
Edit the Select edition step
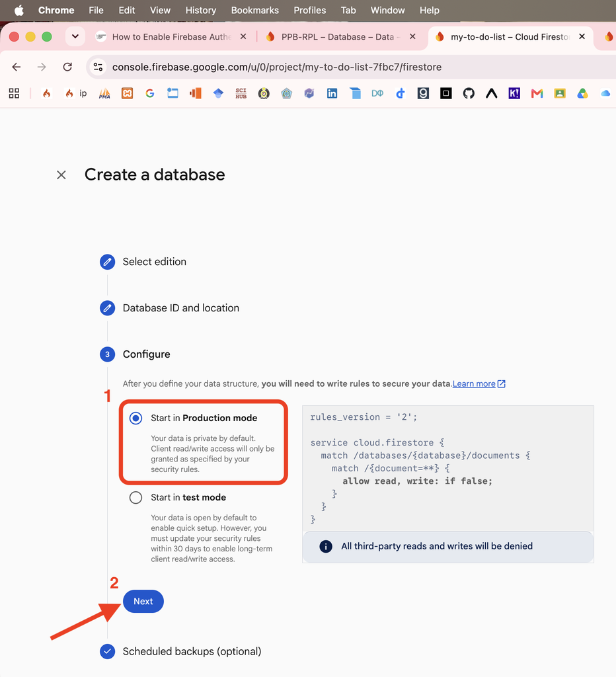point(108,262)
